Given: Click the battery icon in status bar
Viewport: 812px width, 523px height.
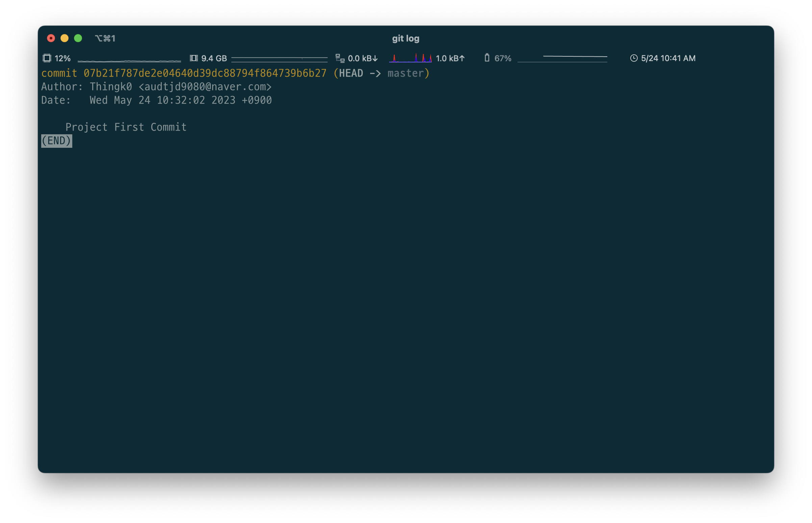Looking at the screenshot, I should 487,58.
